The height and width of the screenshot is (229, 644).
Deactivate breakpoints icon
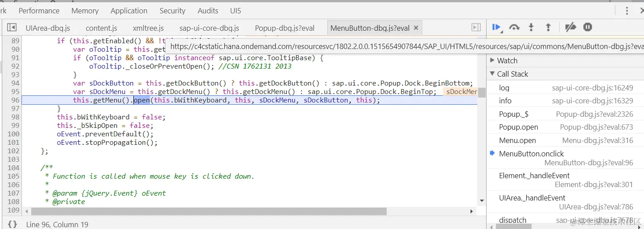click(x=570, y=28)
